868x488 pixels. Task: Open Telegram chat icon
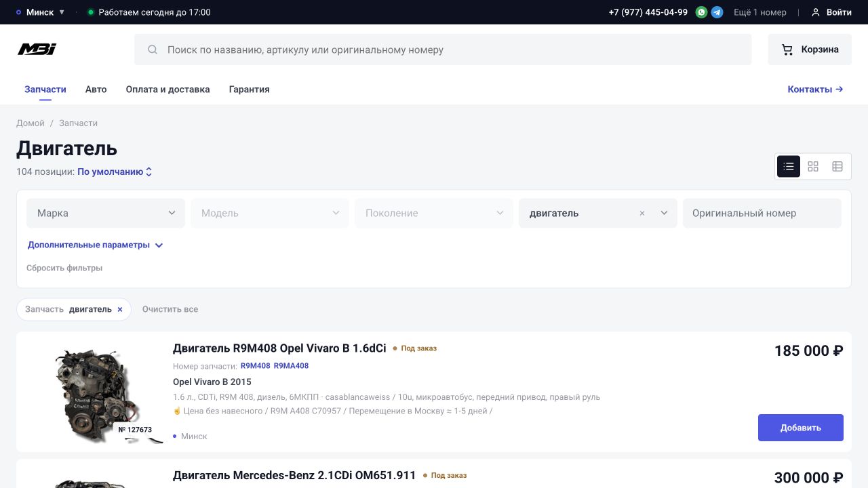coord(717,12)
